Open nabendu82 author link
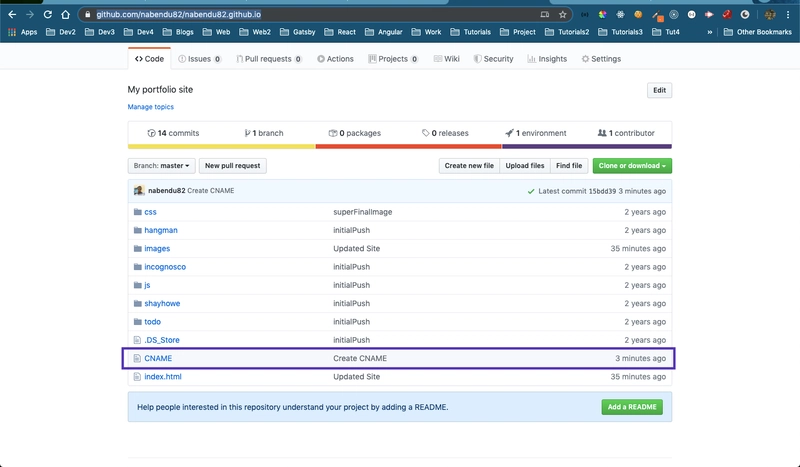Viewport: 800px width, 467px height. point(166,191)
